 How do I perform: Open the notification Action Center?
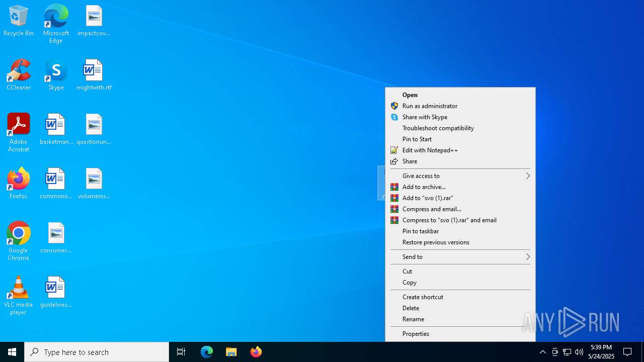click(x=627, y=352)
